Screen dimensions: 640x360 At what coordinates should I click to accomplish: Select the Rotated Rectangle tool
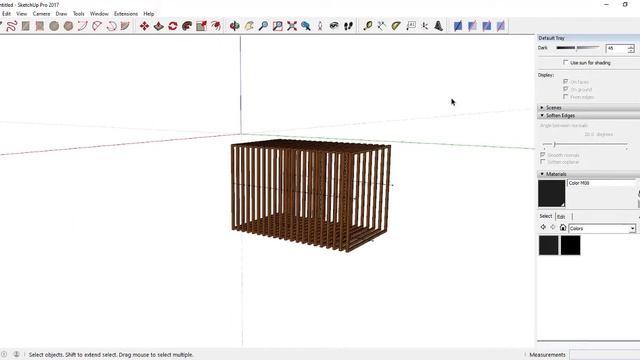(x=40, y=26)
